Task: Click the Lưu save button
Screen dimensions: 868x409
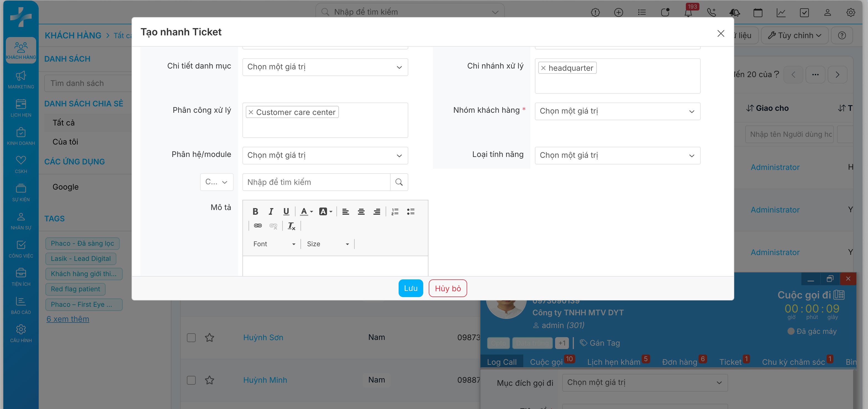Action: 411,289
